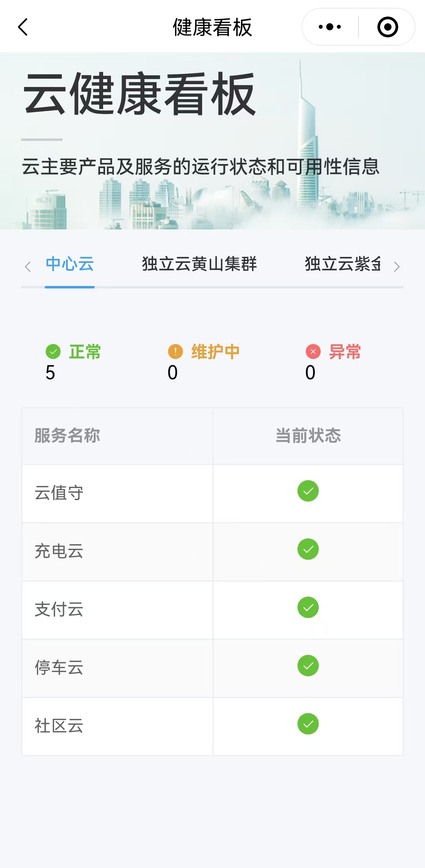Image resolution: width=425 pixels, height=868 pixels.
Task: Open the 云值守 service row
Action: (59, 493)
